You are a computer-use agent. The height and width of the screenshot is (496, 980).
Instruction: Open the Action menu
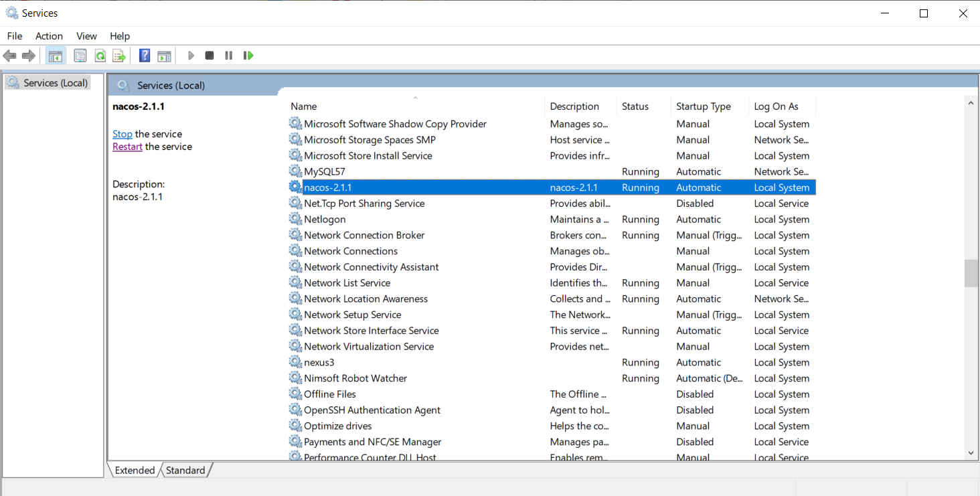point(49,36)
